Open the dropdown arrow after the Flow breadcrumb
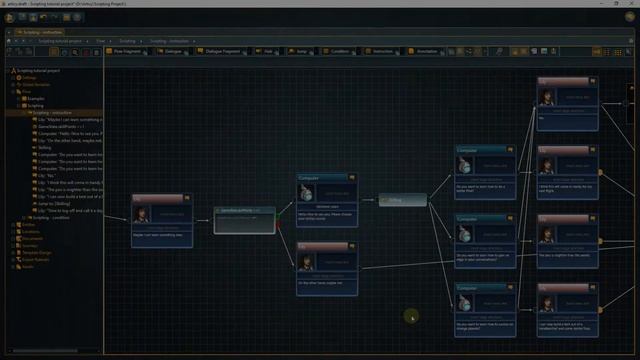This screenshot has height=360, width=640. click(110, 41)
